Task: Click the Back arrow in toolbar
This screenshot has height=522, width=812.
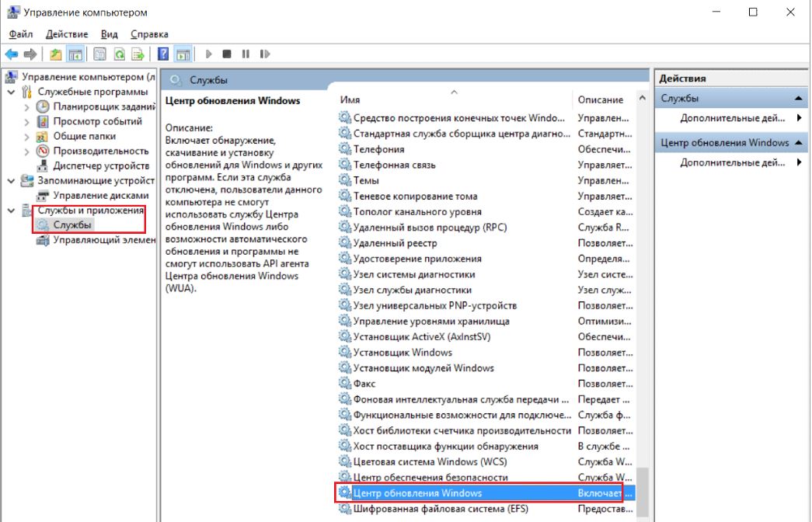Action: tap(12, 54)
